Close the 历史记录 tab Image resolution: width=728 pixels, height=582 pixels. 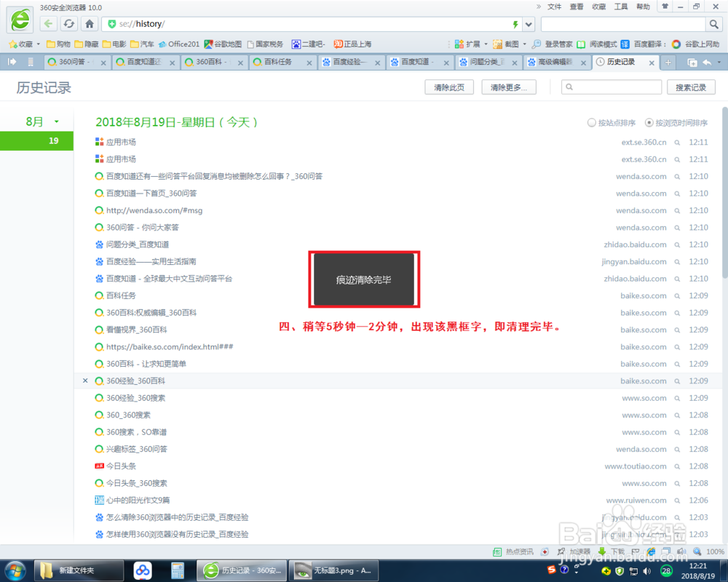click(652, 63)
